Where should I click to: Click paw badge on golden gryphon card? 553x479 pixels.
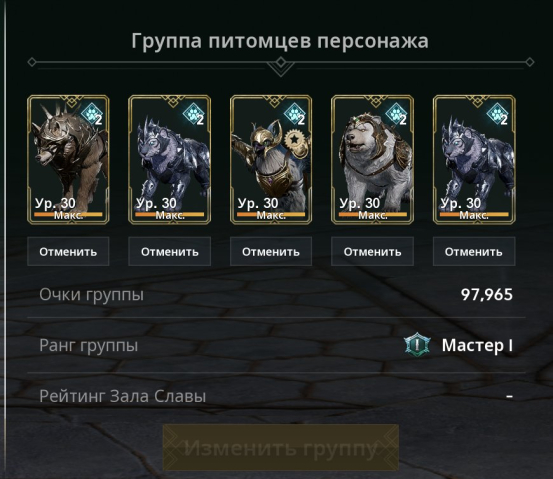294,114
